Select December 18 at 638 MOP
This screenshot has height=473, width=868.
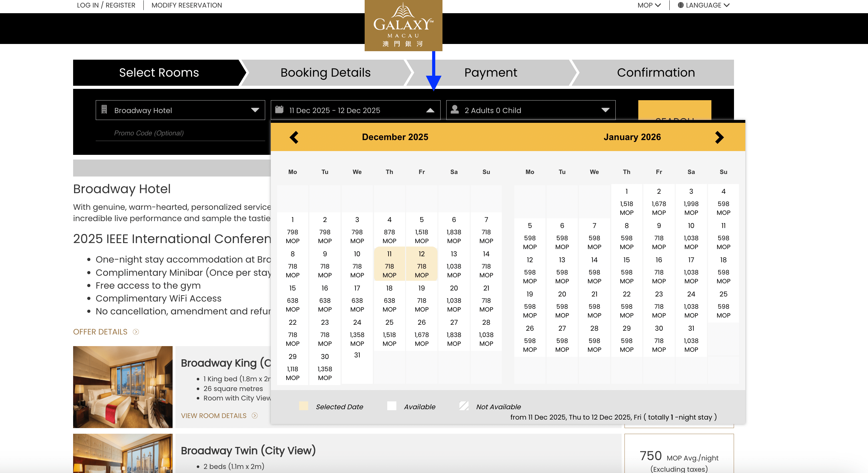(389, 298)
